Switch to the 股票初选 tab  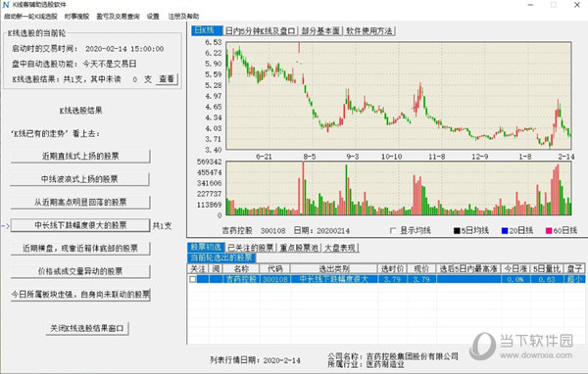tap(206, 248)
